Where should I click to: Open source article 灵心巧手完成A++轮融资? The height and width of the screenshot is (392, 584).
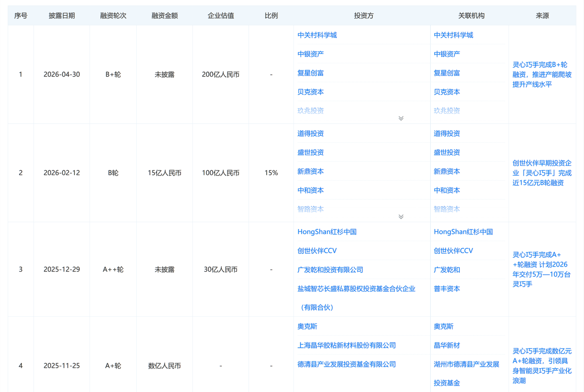542,269
